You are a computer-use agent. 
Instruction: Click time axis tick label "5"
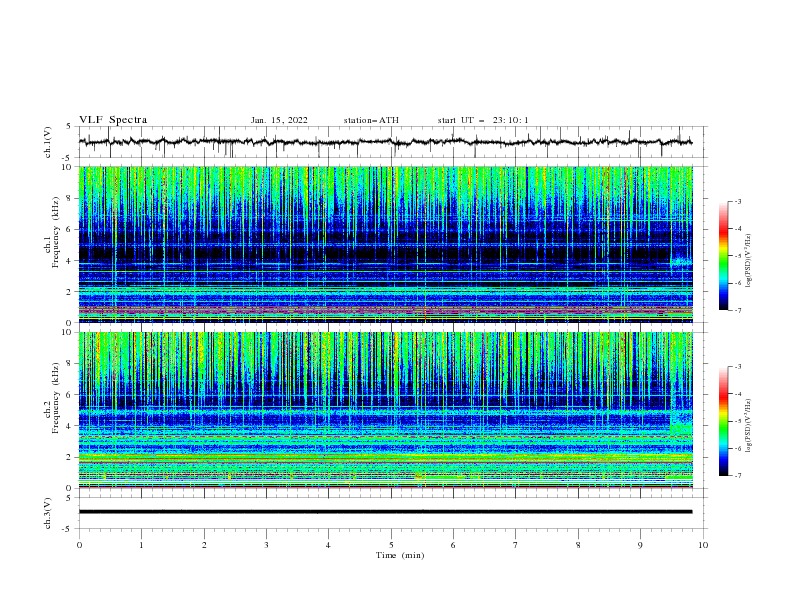click(x=391, y=545)
